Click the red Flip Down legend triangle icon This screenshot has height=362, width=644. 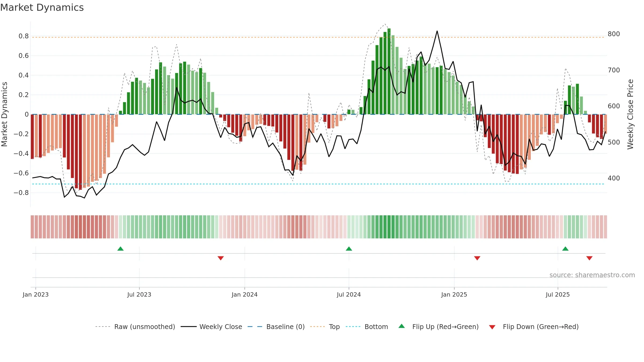(492, 327)
